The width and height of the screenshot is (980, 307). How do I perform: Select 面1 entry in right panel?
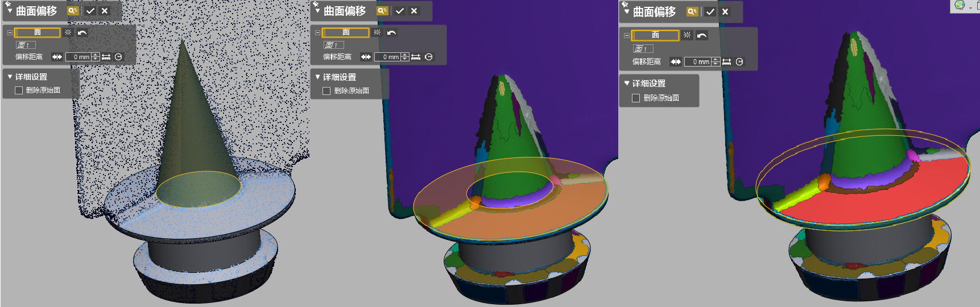coord(643,49)
